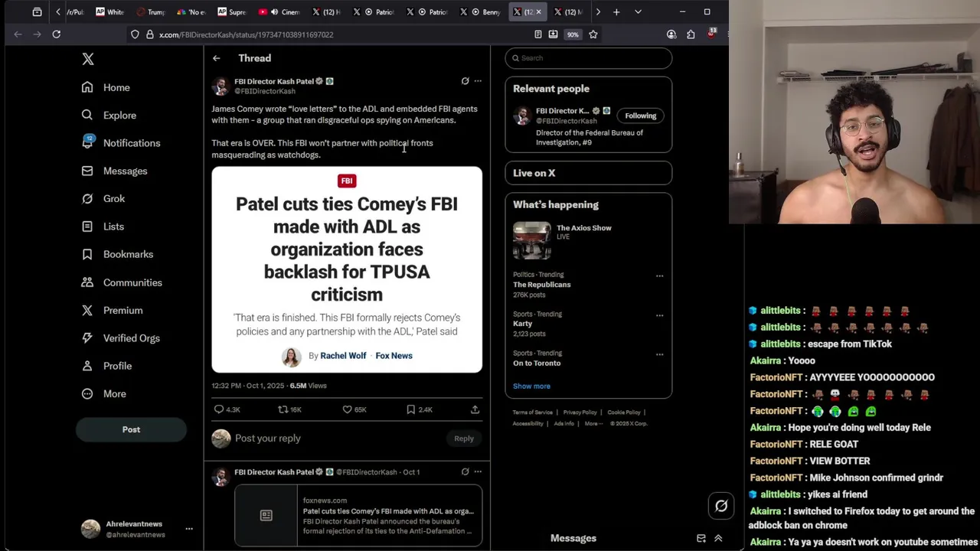Open the Premium page

tap(113, 310)
